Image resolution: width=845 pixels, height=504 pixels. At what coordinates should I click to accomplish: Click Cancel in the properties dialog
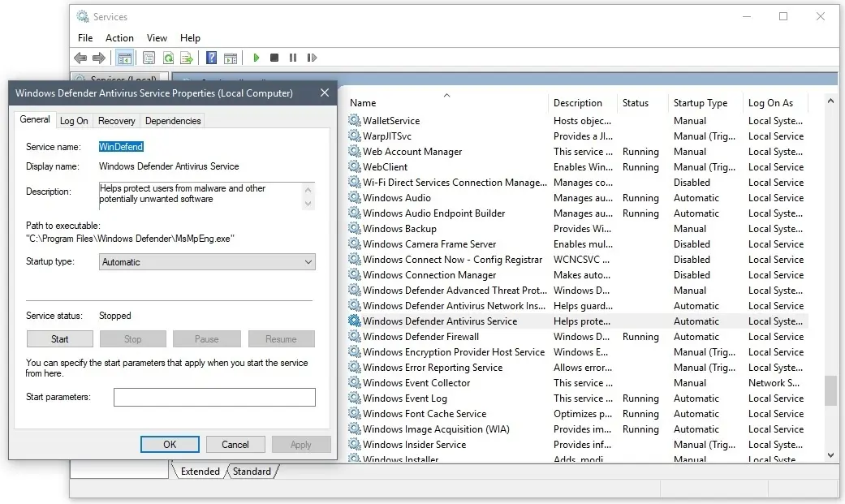(235, 444)
